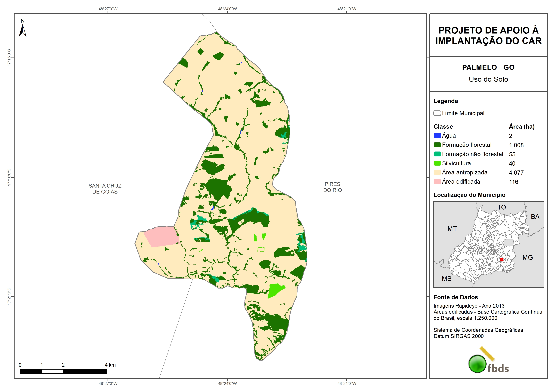
Task: Click the SANTA CRUZ DE GOIÁS label
Action: click(x=105, y=189)
